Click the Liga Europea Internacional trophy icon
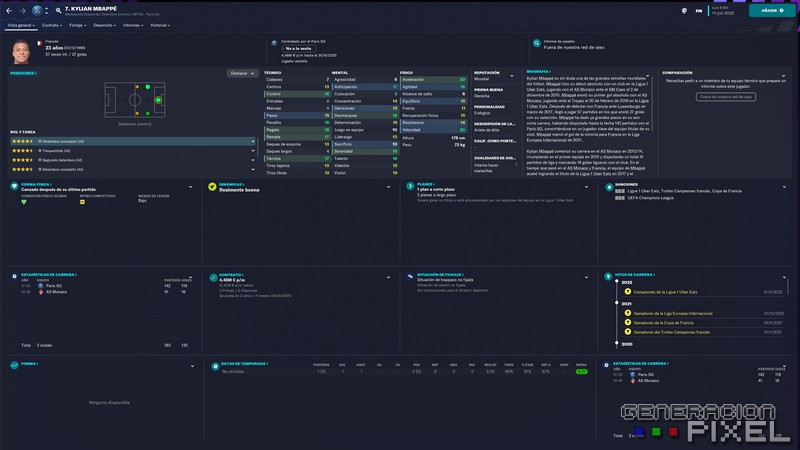This screenshot has width=800, height=450. (628, 313)
